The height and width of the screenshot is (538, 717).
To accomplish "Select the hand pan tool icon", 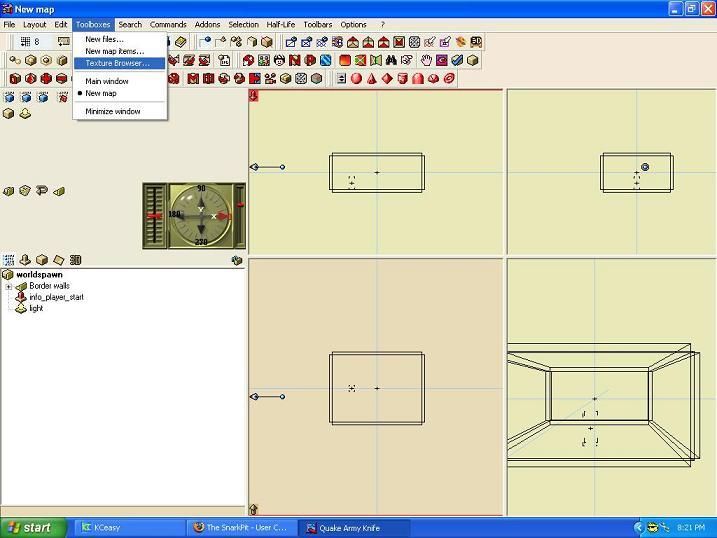I will tap(426, 61).
